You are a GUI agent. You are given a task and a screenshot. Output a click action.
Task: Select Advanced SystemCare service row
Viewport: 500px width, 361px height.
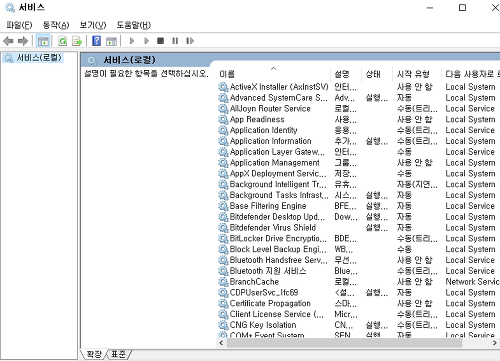coord(279,98)
